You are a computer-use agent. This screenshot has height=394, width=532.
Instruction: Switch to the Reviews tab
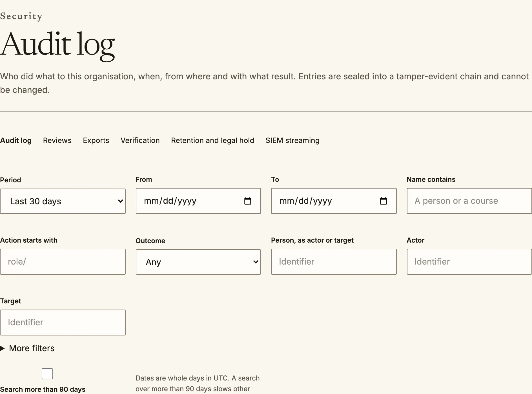[57, 140]
